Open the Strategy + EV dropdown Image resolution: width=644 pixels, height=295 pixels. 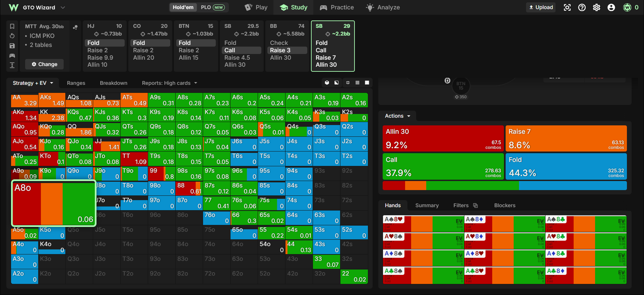click(33, 83)
